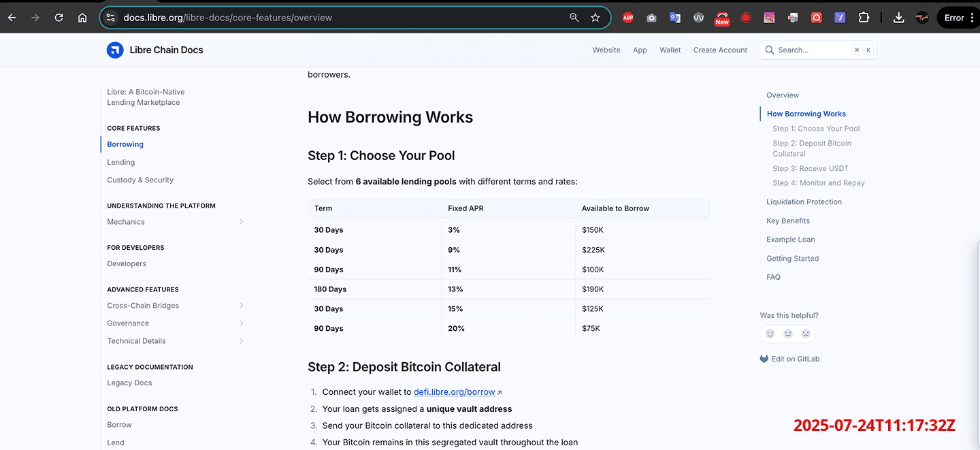Open browser downloads
This screenshot has width=980, height=450.
point(898,18)
